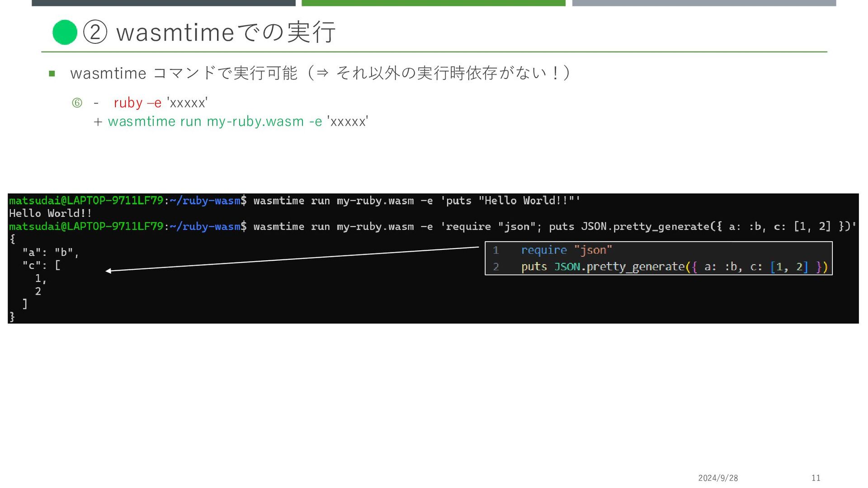Screen dimensions: 868x488
Task: Click the white arrow head pointing at JSON output
Action: pyautogui.click(x=108, y=271)
